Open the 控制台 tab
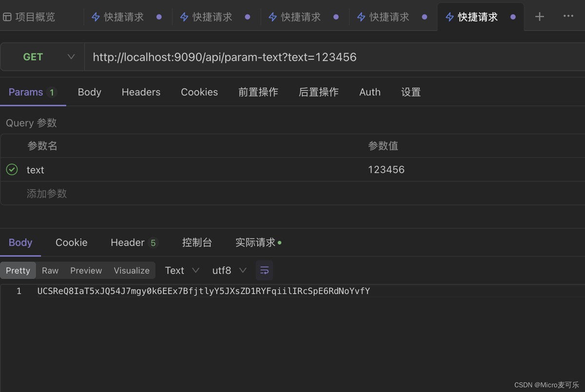The width and height of the screenshot is (585, 392). [x=197, y=243]
